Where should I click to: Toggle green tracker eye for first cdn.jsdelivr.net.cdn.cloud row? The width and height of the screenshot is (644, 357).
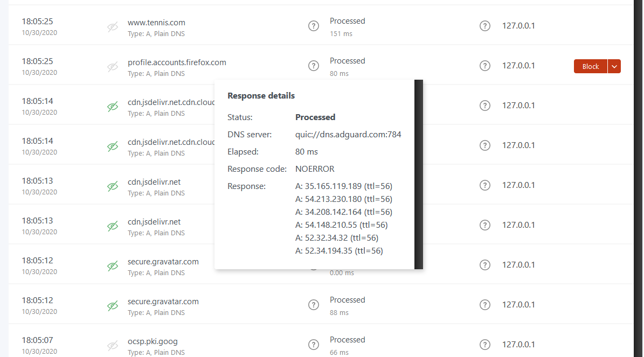pyautogui.click(x=113, y=107)
